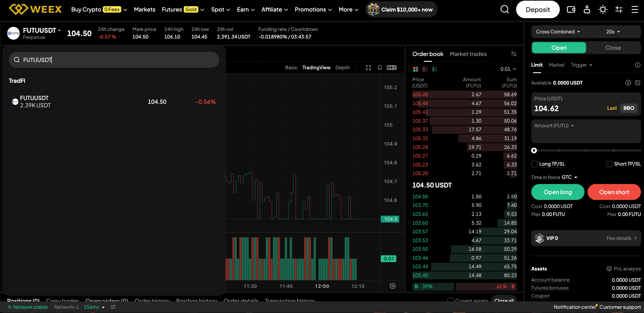644x313 pixels.
Task: Select FUTUUSDT result in TradFi list
Action: [x=114, y=102]
